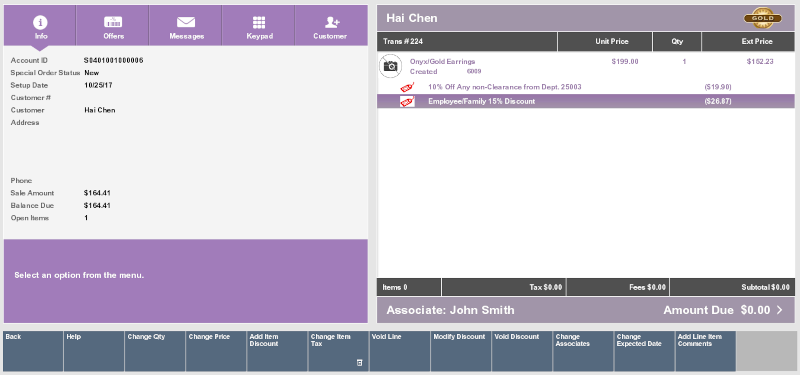
Task: Choose Change Item Tax
Action: click(x=339, y=351)
